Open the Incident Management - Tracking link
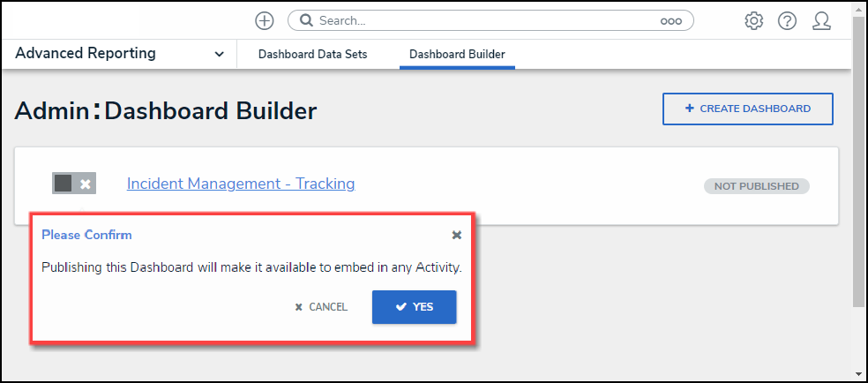 (x=241, y=184)
